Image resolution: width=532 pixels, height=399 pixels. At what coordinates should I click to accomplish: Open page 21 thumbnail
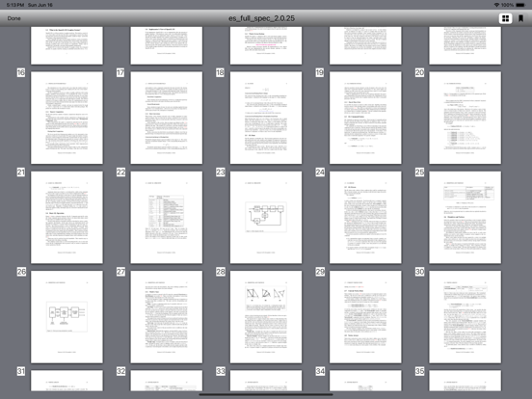66,217
